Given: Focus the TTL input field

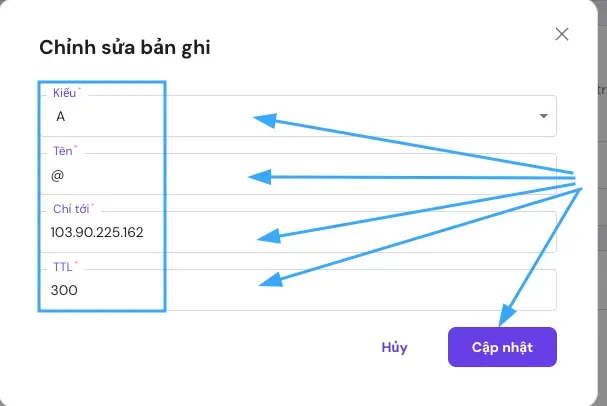Looking at the screenshot, I should coord(400,290).
